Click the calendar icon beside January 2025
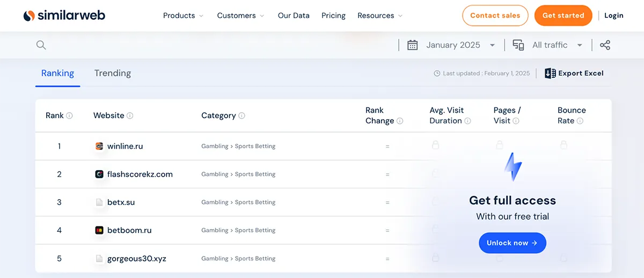The height and width of the screenshot is (278, 644). point(412,45)
